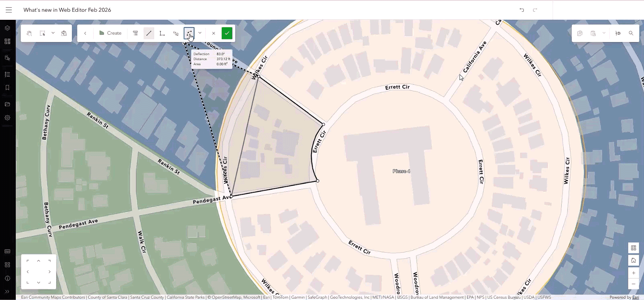This screenshot has height=300, width=644.
Task: Open the grid tool on the map
Action: 634,248
